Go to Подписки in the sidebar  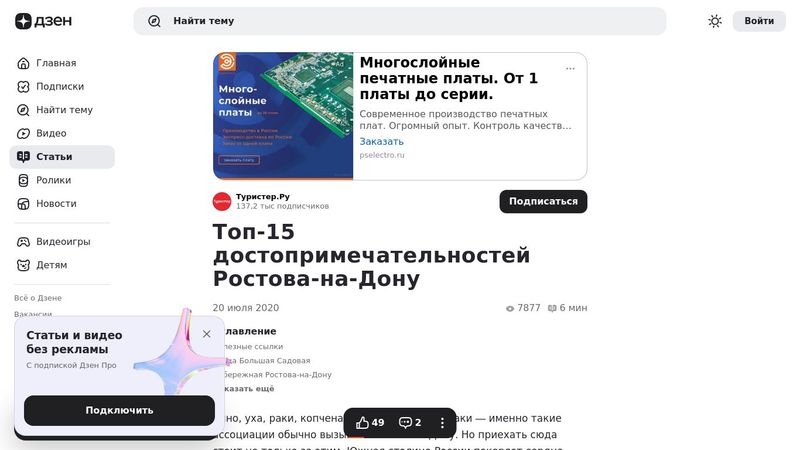click(x=62, y=86)
